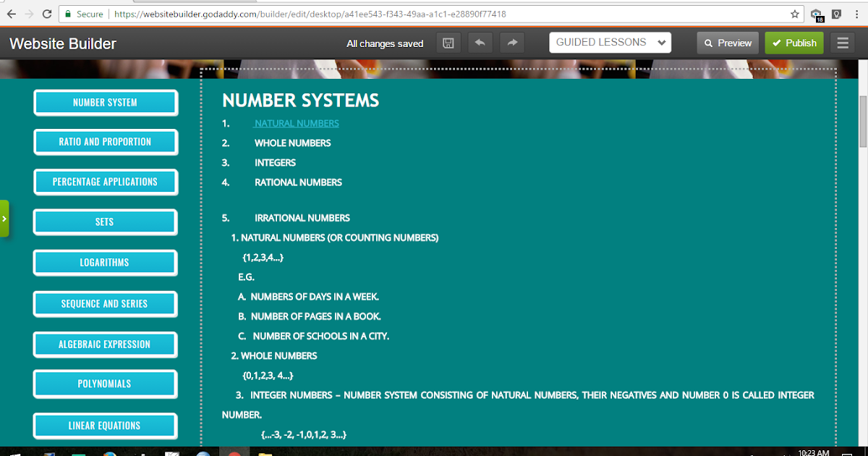
Task: Expand the collapsed left panel with green arrow
Action: [4, 218]
